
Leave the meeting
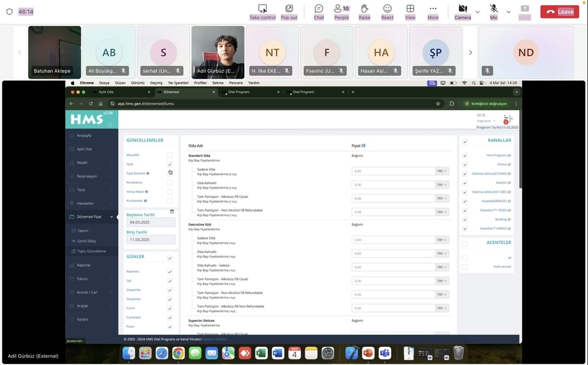559,11
